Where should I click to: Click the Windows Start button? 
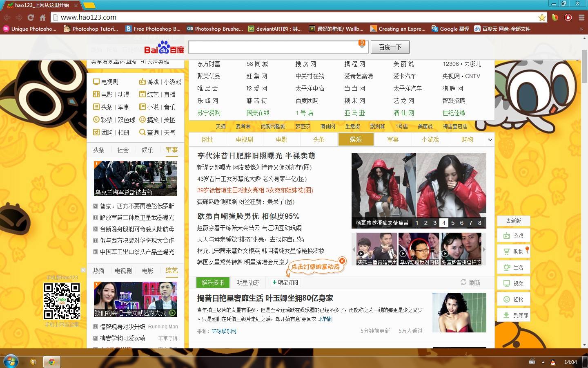pyautogui.click(x=11, y=361)
